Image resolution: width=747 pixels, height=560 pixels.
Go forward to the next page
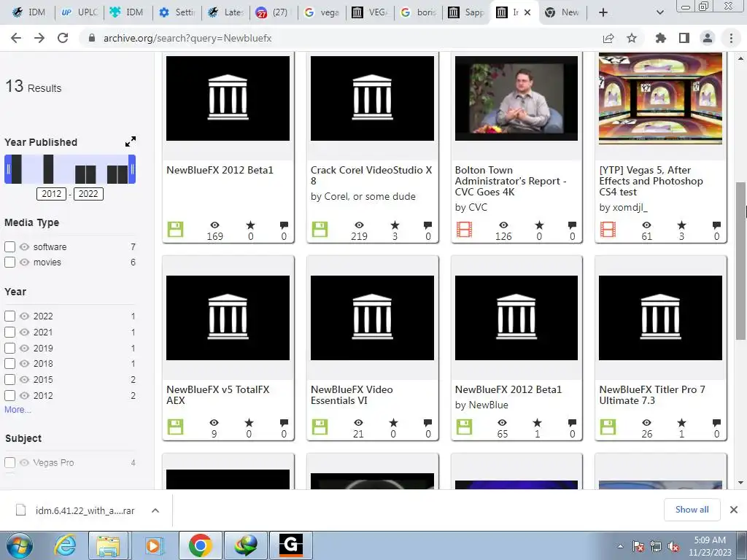coord(39,38)
